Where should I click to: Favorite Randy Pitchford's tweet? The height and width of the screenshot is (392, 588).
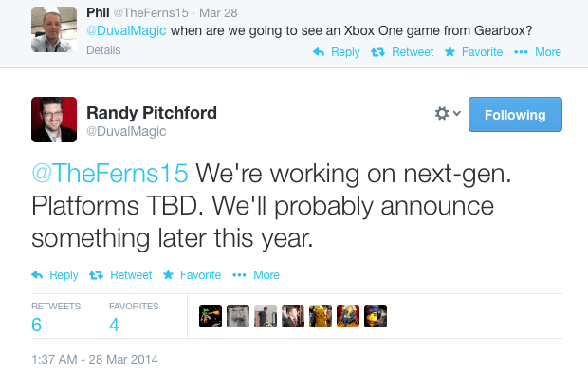click(x=193, y=275)
